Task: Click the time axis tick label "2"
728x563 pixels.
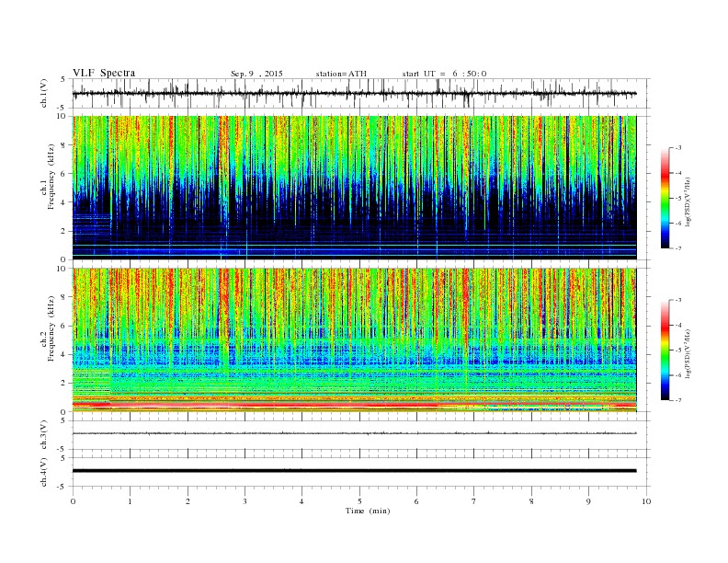Action: 188,501
